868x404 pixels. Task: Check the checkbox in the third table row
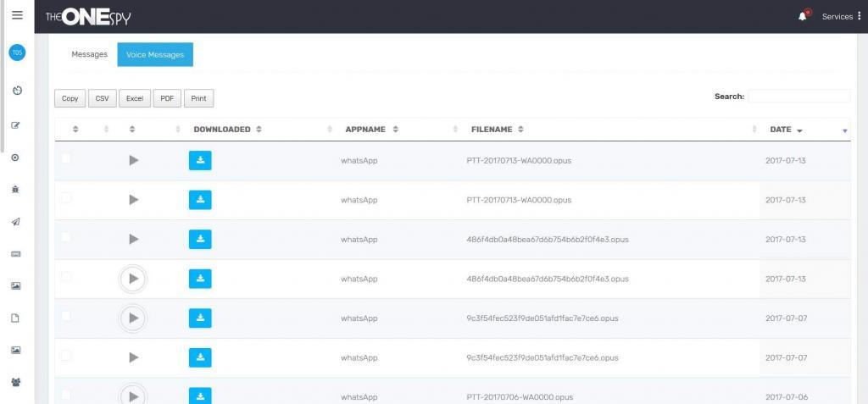pyautogui.click(x=66, y=237)
